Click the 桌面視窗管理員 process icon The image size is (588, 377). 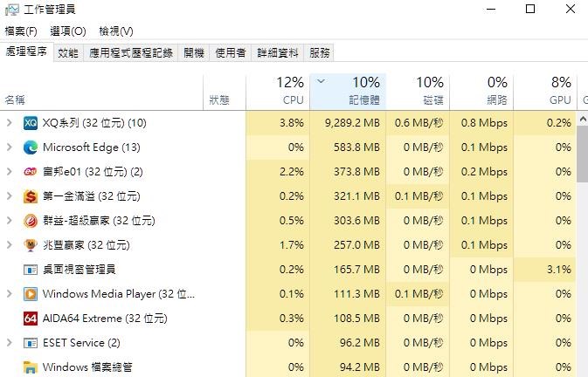coord(31,270)
